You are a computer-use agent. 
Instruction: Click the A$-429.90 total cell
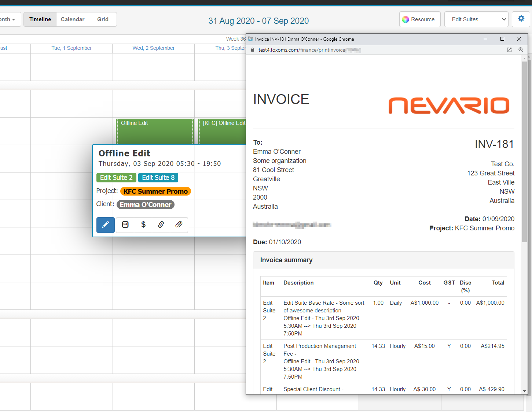pyautogui.click(x=491, y=389)
